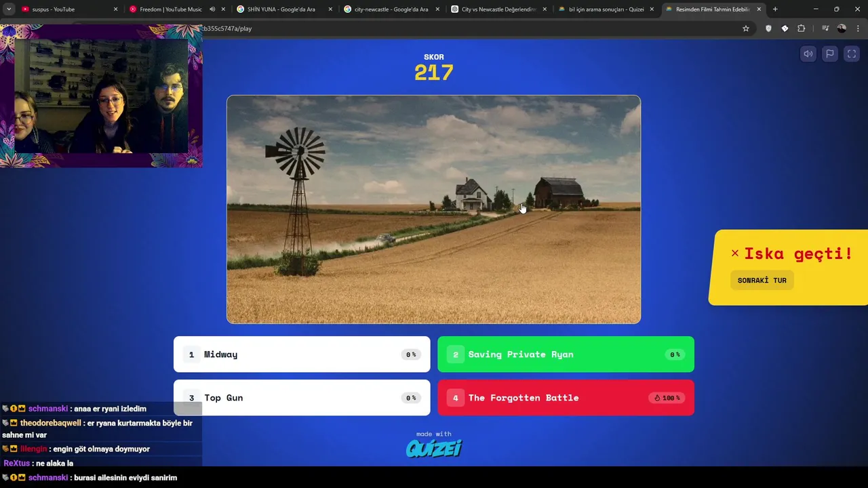868x488 pixels.
Task: Switch to the city-newcastle Google tab
Action: [x=391, y=9]
